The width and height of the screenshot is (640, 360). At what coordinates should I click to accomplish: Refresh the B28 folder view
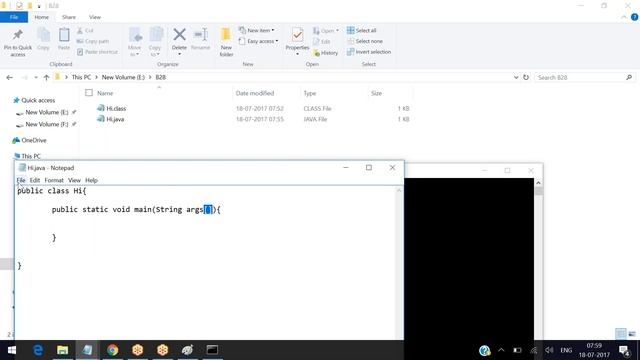point(526,77)
